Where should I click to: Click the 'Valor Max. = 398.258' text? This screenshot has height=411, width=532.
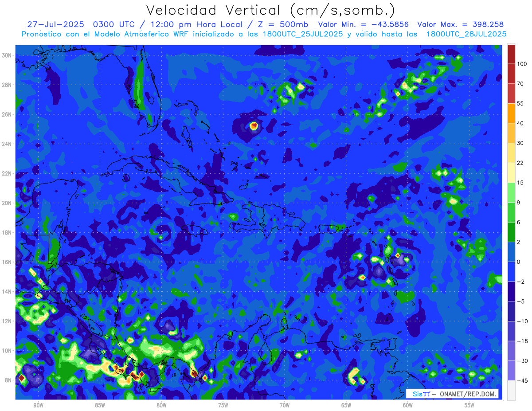(x=461, y=24)
